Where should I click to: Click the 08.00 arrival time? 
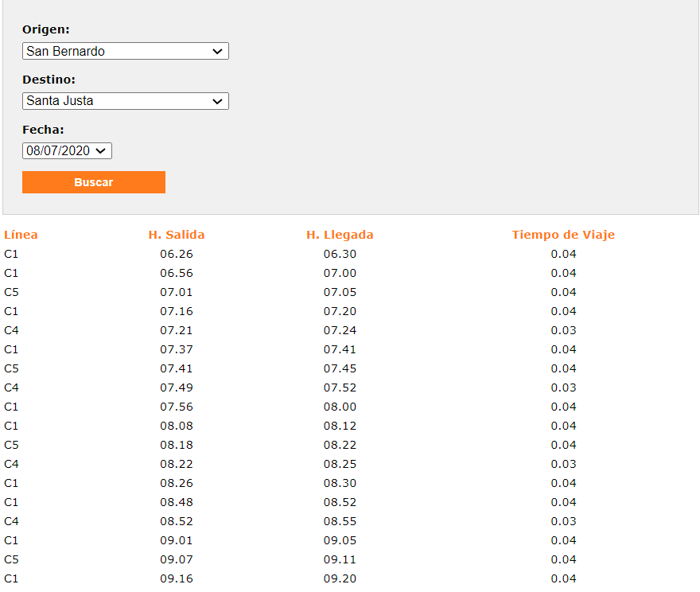coord(340,407)
